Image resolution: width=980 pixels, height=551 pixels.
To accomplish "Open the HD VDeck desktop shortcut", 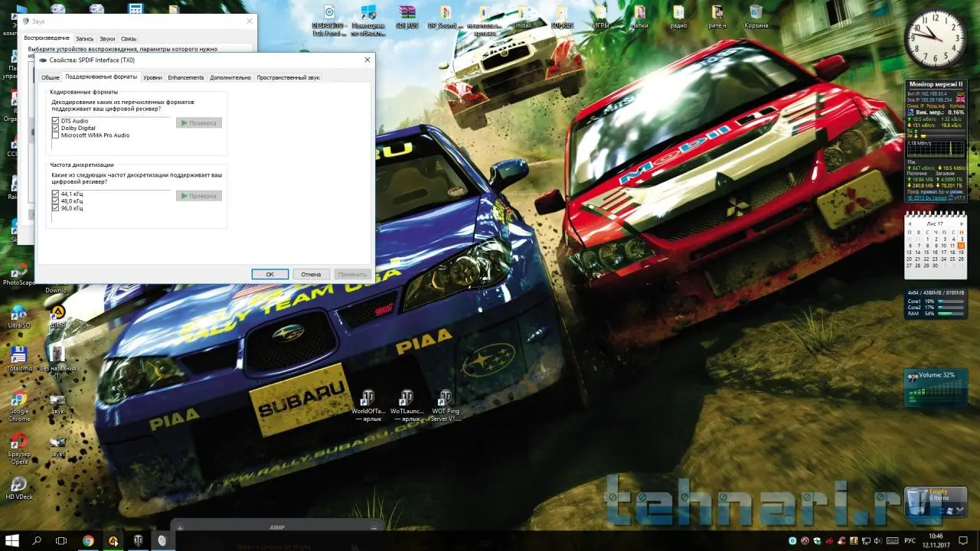I will [18, 488].
